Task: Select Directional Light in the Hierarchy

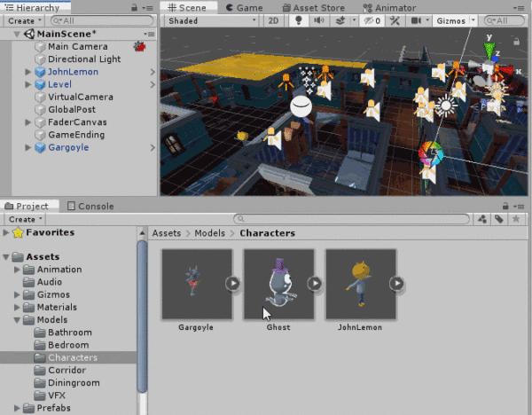Action: (x=84, y=59)
